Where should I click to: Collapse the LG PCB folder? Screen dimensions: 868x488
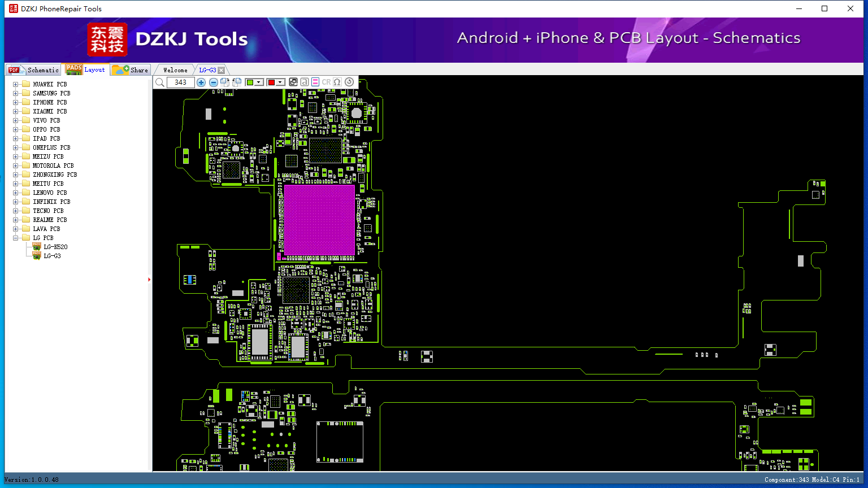(16, 238)
